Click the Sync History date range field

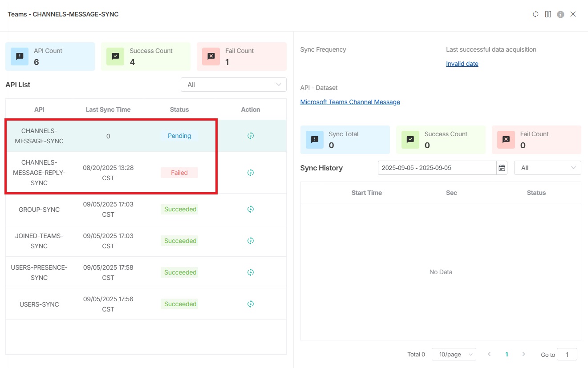[436, 168]
